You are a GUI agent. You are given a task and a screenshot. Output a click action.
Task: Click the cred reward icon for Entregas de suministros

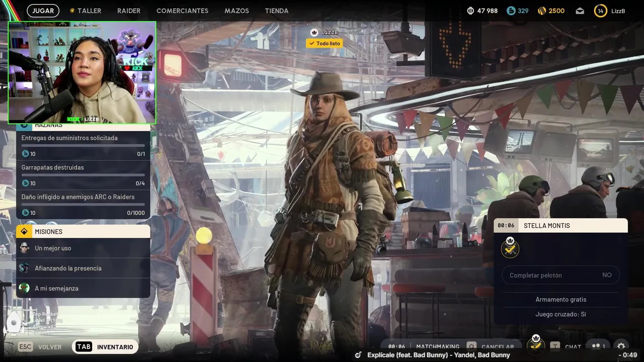[25, 154]
